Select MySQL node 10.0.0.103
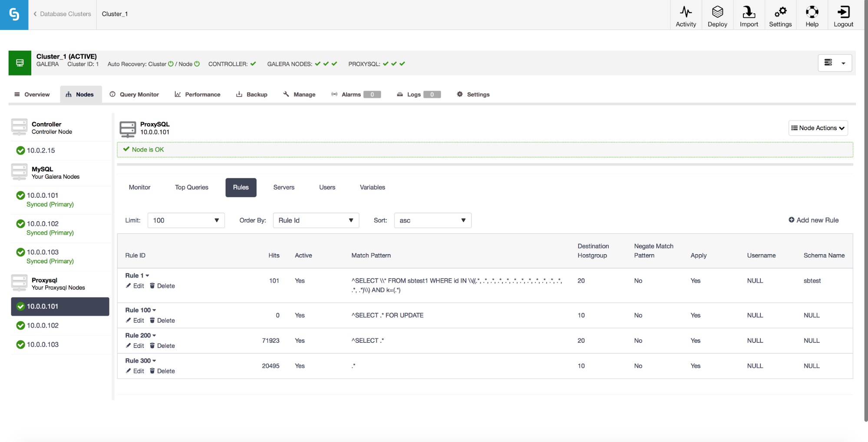 tap(43, 252)
